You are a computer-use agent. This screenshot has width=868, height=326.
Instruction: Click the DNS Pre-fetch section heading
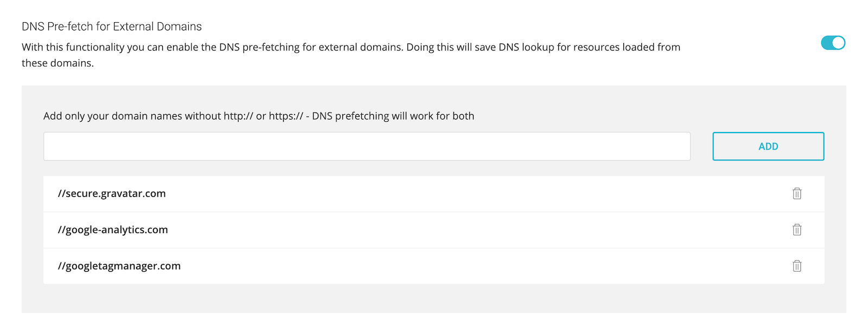111,26
